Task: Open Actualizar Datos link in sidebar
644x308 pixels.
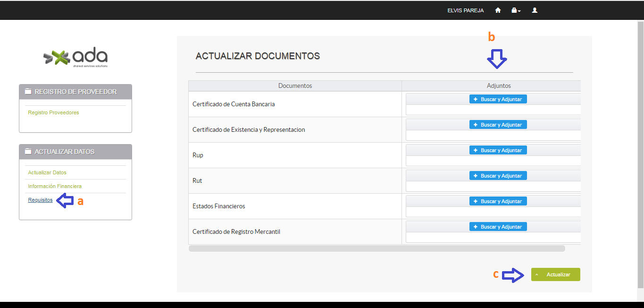Action: (x=47, y=173)
